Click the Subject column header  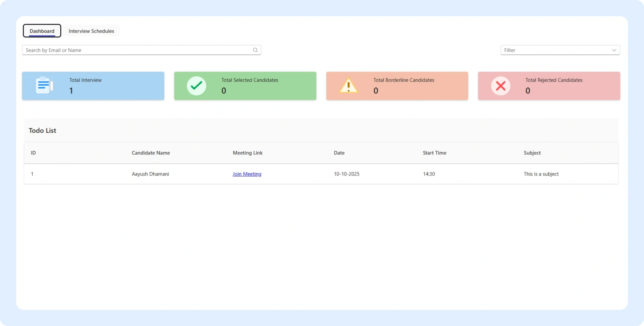pos(532,152)
